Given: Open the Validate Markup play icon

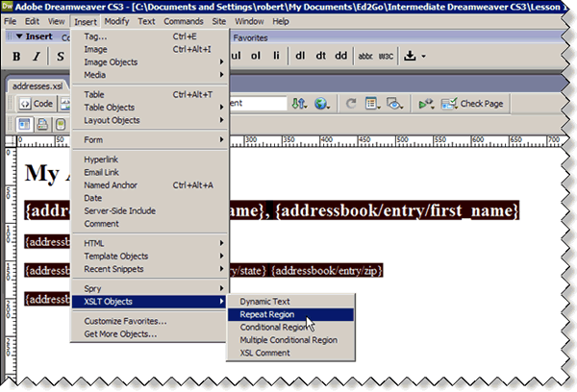Looking at the screenshot, I should click(426, 104).
